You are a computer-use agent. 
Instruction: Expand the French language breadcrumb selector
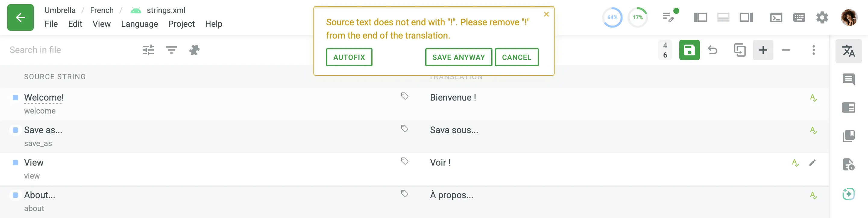pos(102,10)
